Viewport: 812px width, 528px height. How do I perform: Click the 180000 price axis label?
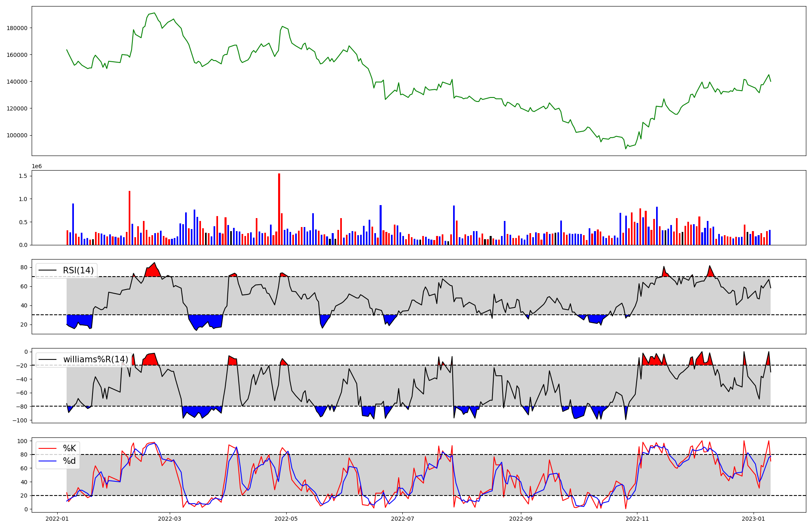[x=17, y=28]
